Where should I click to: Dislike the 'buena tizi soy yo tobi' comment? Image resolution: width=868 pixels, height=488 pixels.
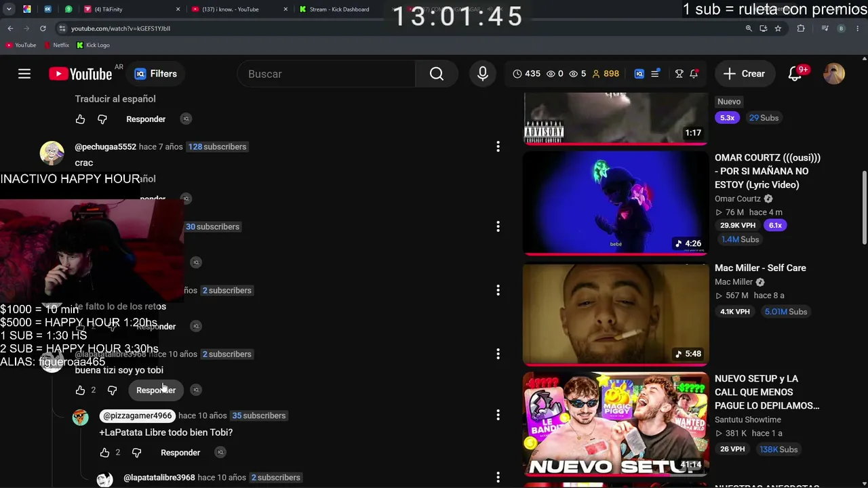pos(112,390)
